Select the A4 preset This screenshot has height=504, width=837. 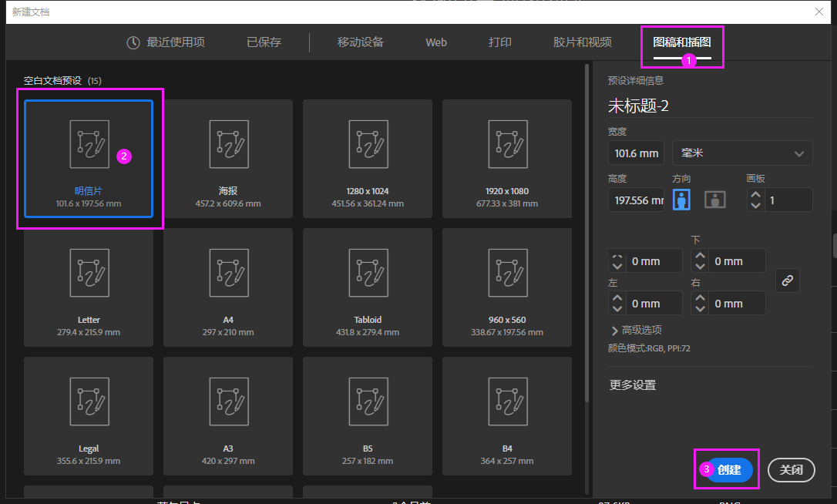pyautogui.click(x=227, y=287)
